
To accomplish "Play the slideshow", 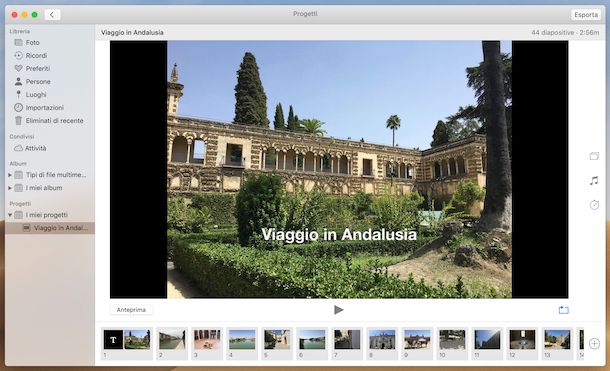I will (x=338, y=310).
